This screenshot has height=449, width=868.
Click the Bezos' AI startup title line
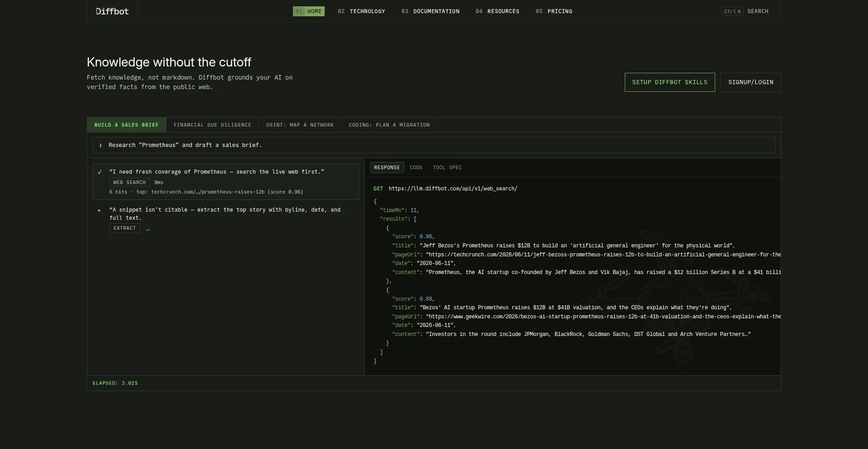pyautogui.click(x=562, y=308)
